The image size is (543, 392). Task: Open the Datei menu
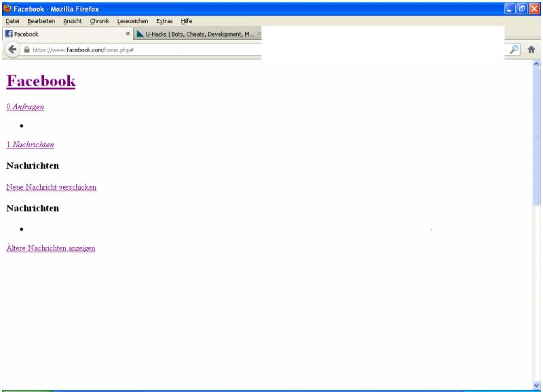coord(13,21)
